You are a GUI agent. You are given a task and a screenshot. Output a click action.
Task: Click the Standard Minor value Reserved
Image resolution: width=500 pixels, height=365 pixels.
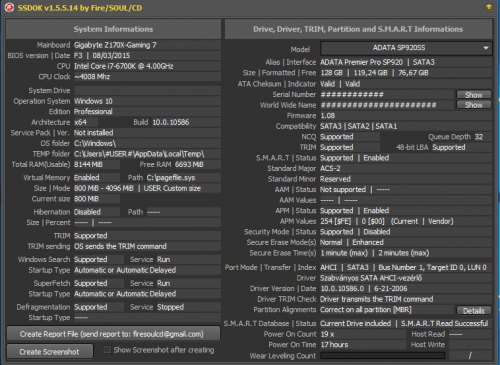(406, 179)
